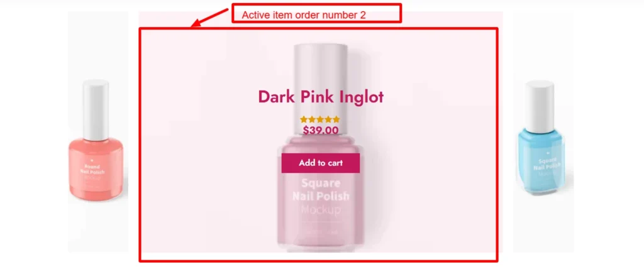Click the red annotation arrow
Viewport: 644px width, 269px height.
[x=209, y=18]
